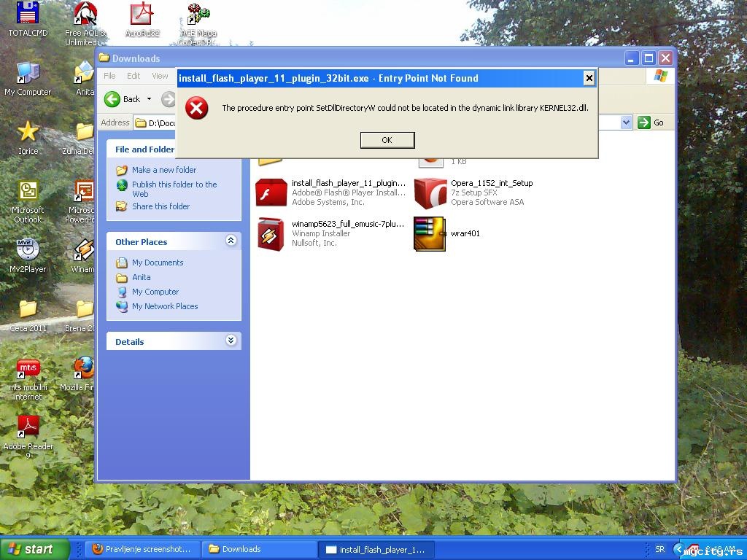Open the File menu in Downloads window

tap(109, 76)
